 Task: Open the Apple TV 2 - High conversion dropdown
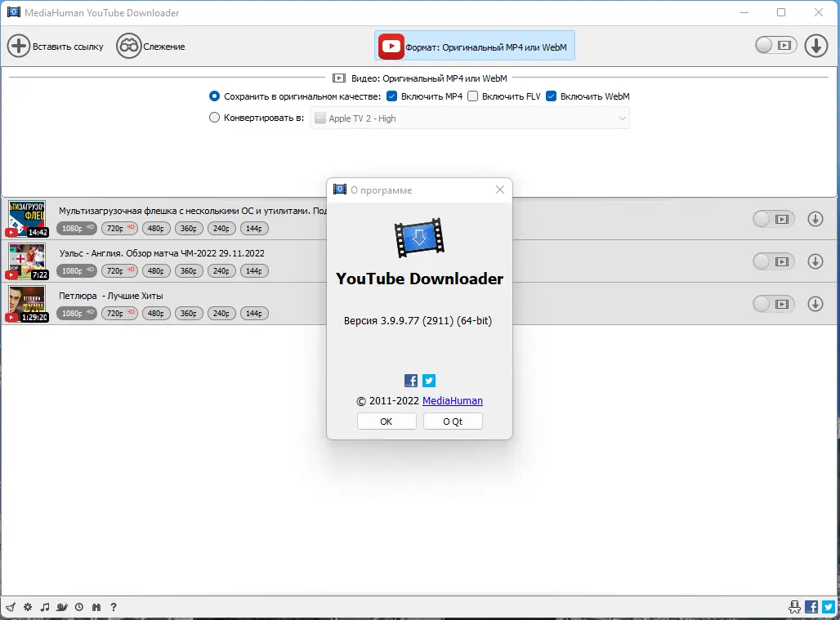point(470,118)
